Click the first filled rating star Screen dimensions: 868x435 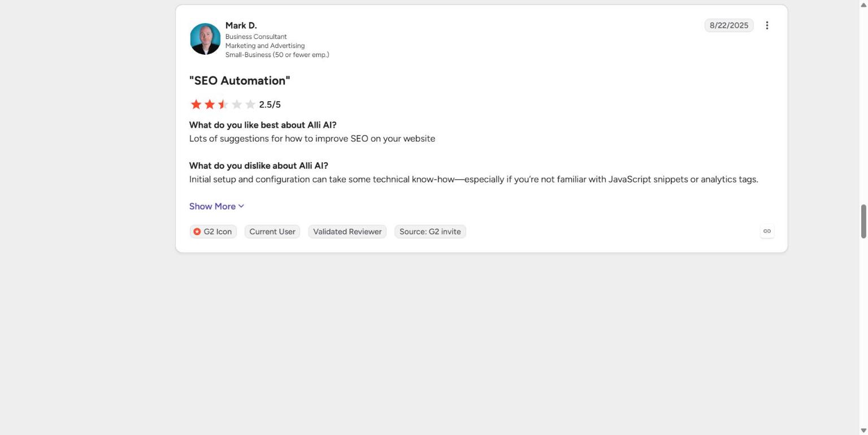196,105
